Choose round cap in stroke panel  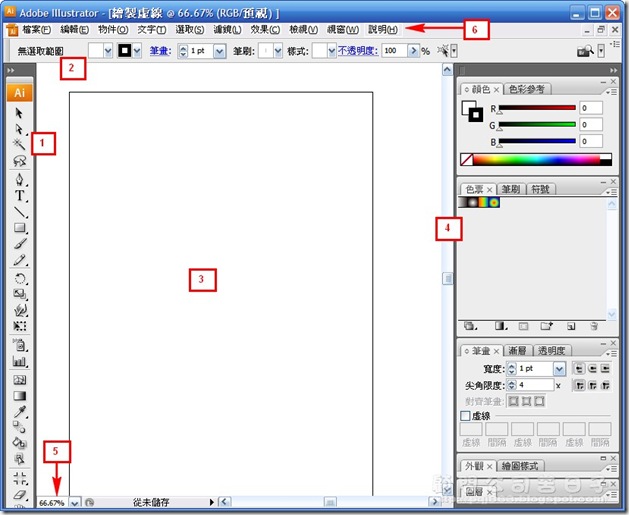(x=592, y=368)
